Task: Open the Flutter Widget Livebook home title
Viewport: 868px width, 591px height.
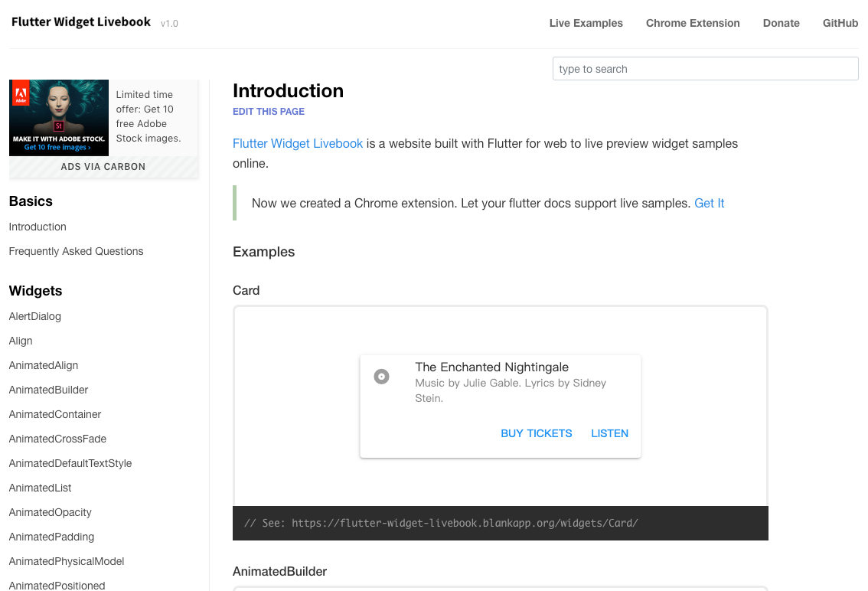Action: [81, 22]
